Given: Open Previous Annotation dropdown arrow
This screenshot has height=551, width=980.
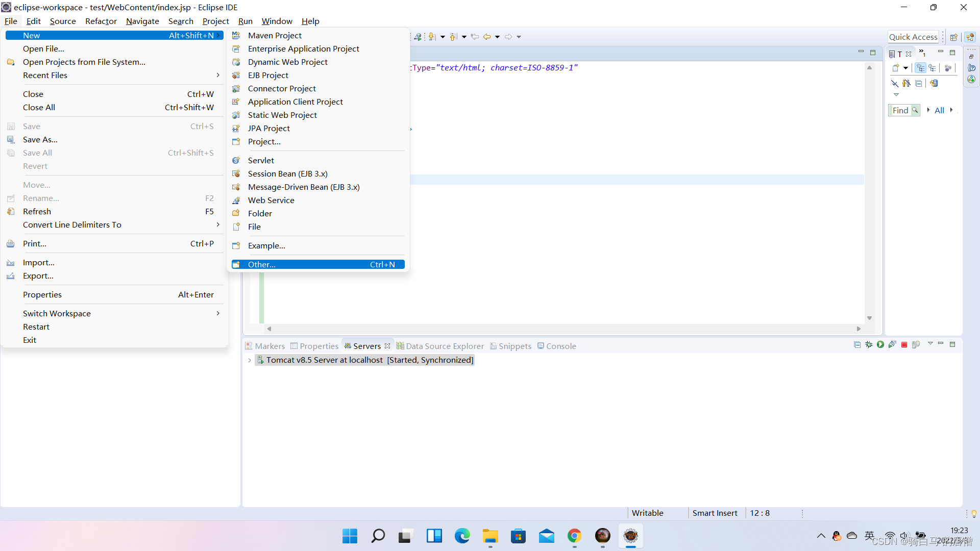Looking at the screenshot, I should (464, 37).
